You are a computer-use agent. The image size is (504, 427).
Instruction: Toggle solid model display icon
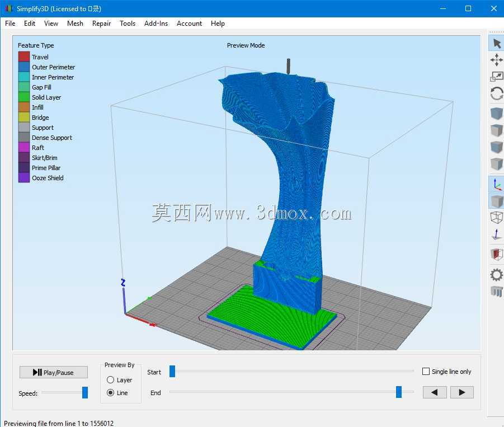click(x=497, y=201)
